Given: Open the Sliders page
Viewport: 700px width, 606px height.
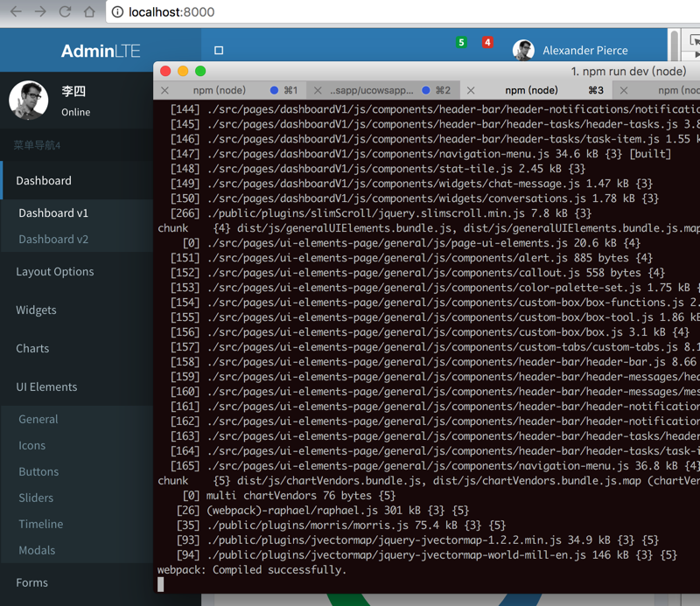Looking at the screenshot, I should pyautogui.click(x=36, y=498).
